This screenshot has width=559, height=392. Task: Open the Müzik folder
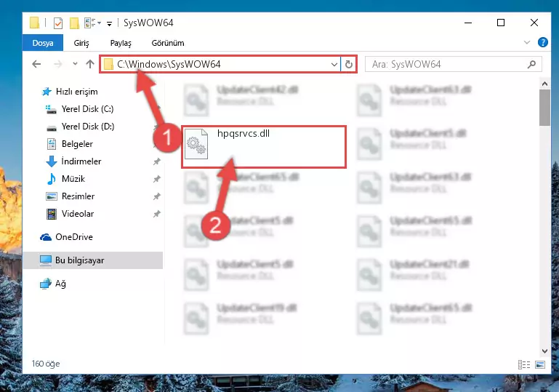pyautogui.click(x=73, y=179)
